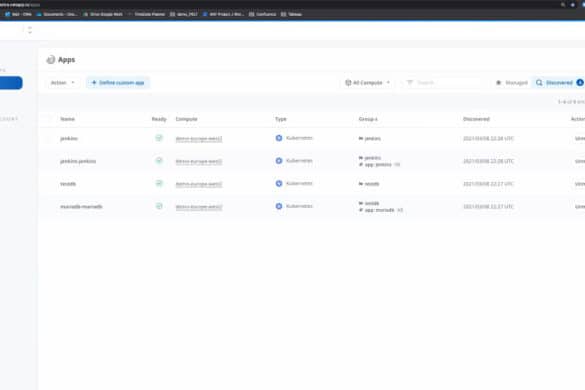This screenshot has height=390, width=585.
Task: Click the filter funnel icon in search
Action: [x=410, y=82]
